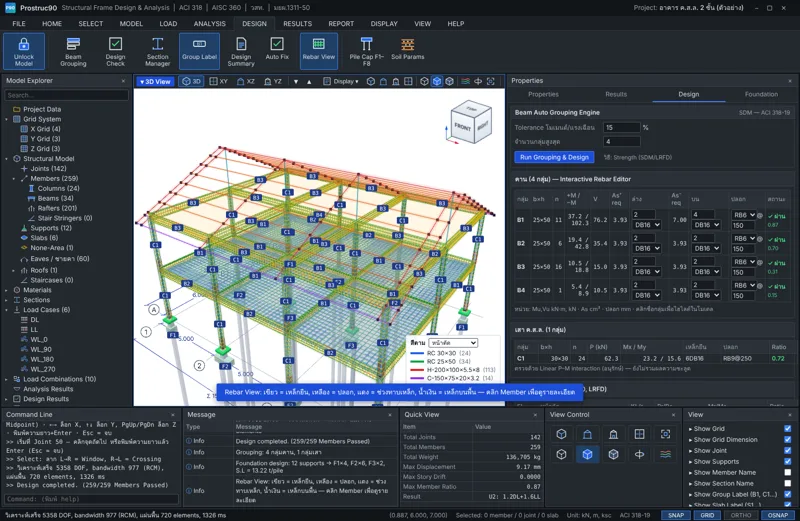Enable Show Member Name

coord(788,473)
